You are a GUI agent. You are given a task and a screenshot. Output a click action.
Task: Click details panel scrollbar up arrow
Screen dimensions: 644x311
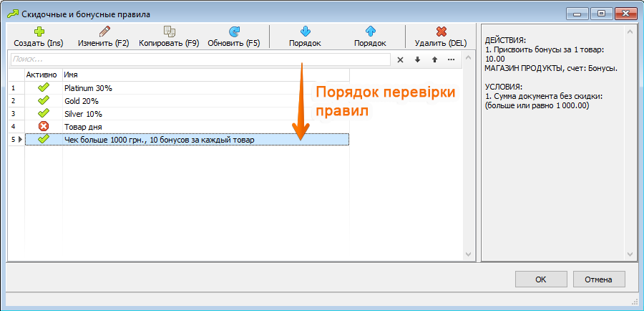pos(629,31)
